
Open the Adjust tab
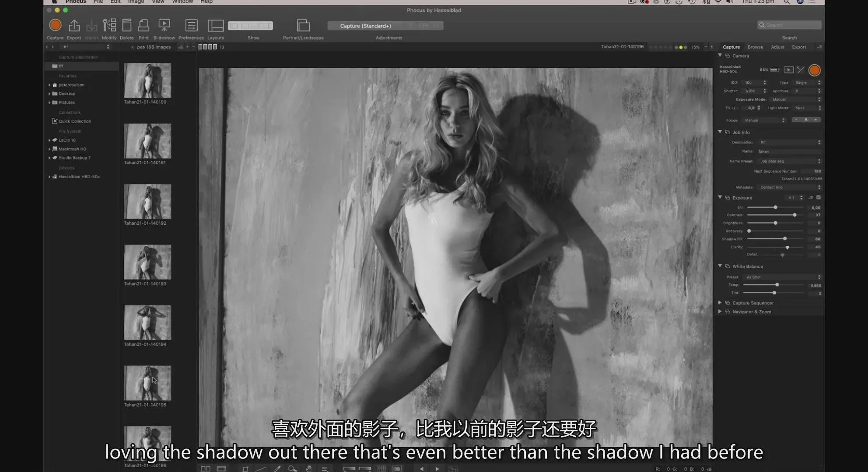(777, 47)
